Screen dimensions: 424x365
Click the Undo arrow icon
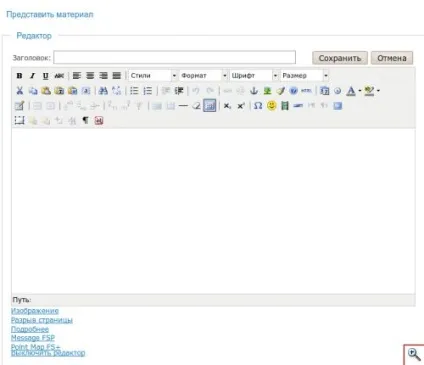196,91
